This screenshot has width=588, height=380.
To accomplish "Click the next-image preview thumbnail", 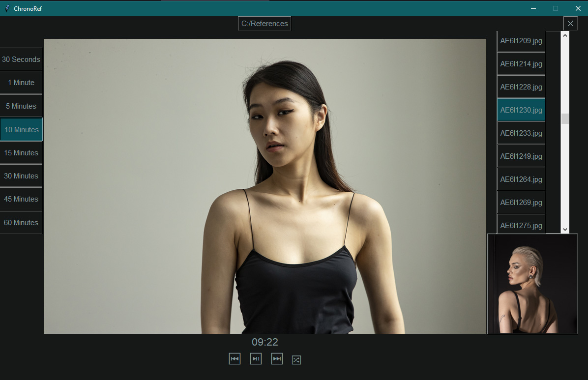I will pyautogui.click(x=532, y=284).
